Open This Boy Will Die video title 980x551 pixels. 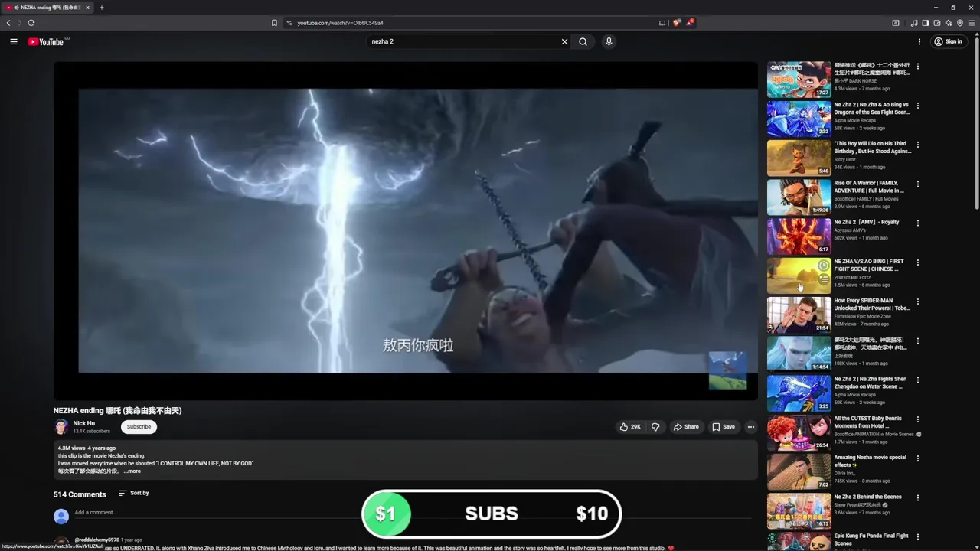click(x=872, y=147)
